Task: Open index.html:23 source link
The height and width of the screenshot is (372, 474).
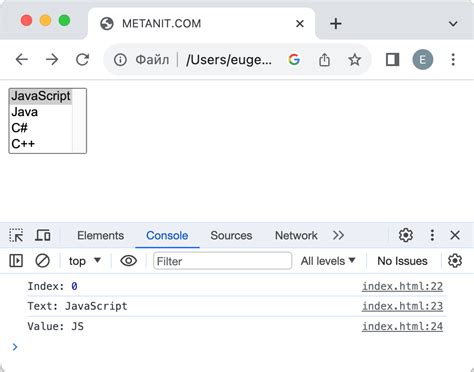Action: tap(402, 306)
